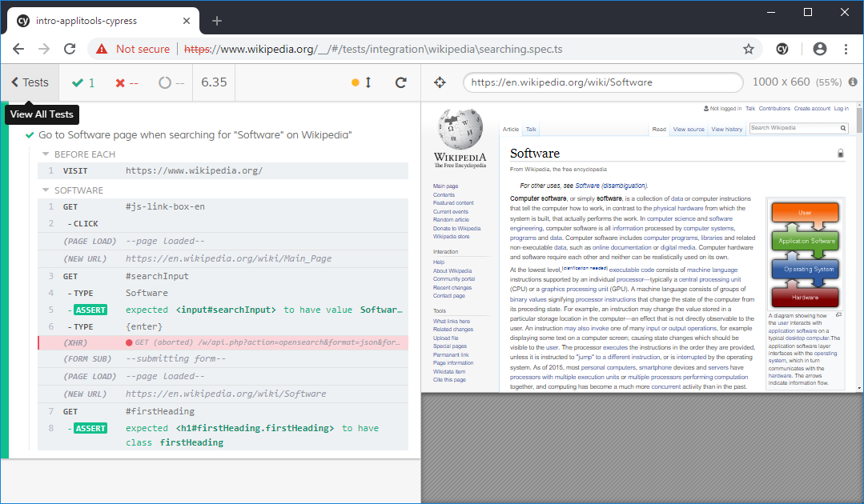
Task: Click the Search Wikipedia field
Action: [x=794, y=128]
